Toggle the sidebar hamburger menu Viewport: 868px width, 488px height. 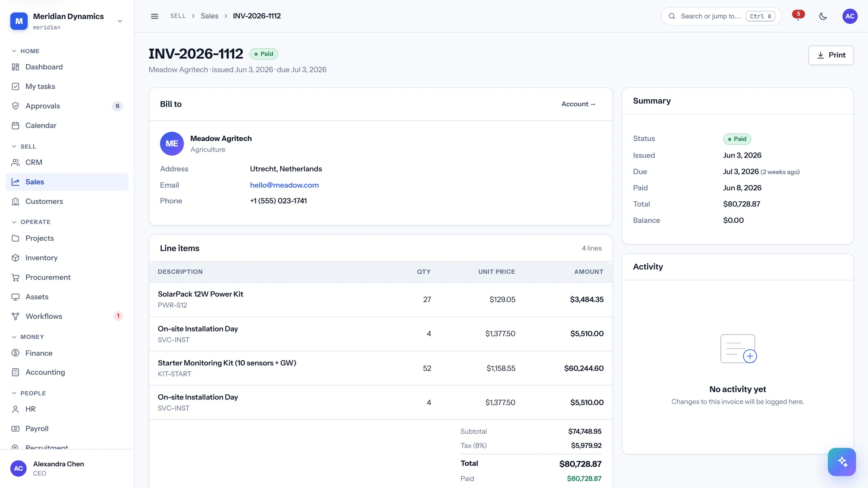pos(154,16)
